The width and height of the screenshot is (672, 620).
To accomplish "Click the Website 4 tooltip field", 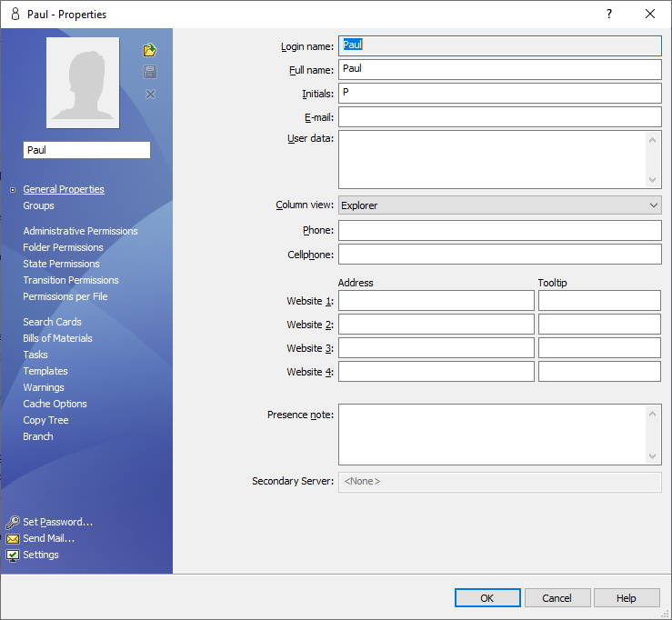I will tap(599, 372).
